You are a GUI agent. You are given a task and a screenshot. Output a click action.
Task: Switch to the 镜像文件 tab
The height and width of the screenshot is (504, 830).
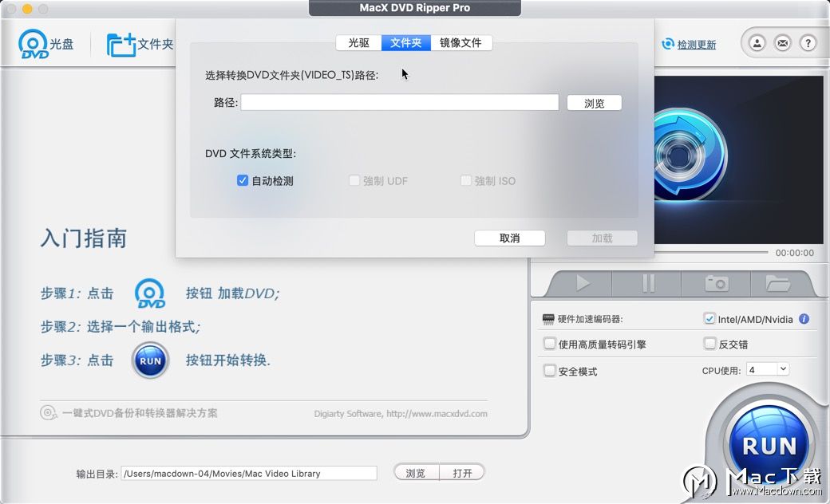(x=461, y=43)
